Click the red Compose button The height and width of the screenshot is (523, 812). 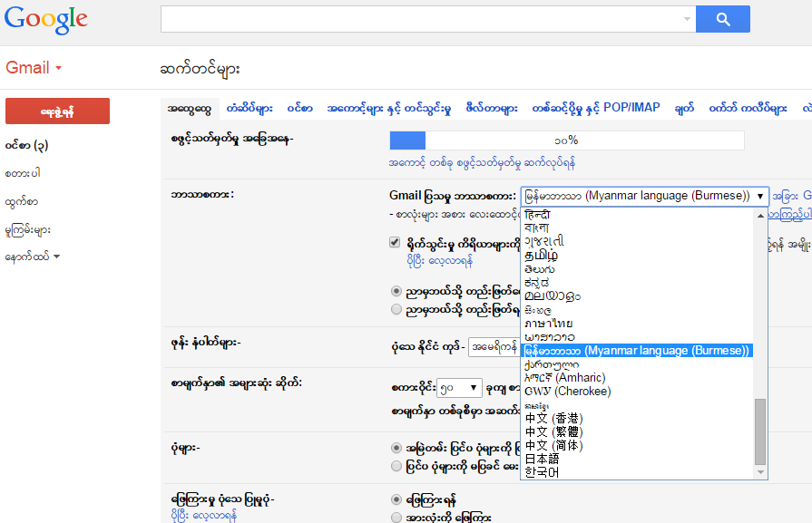[56, 111]
